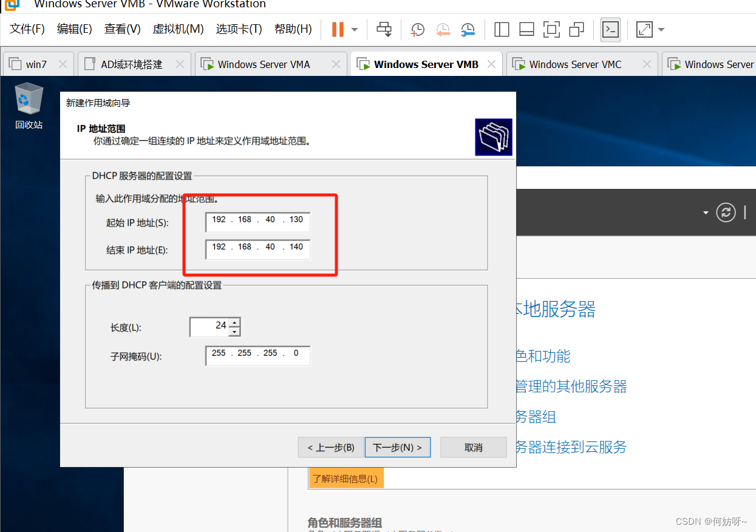Switch to the win7 tab
Image resolution: width=756 pixels, height=532 pixels.
pos(36,64)
